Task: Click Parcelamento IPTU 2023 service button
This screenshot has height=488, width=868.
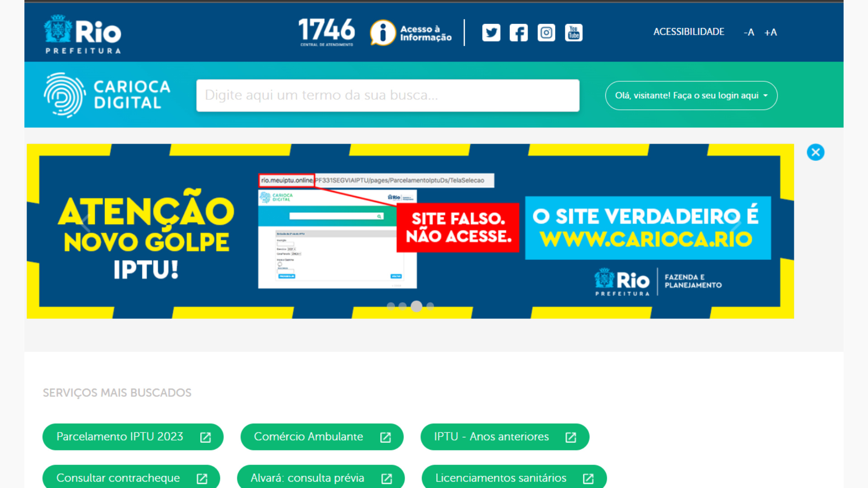Action: coord(132,436)
